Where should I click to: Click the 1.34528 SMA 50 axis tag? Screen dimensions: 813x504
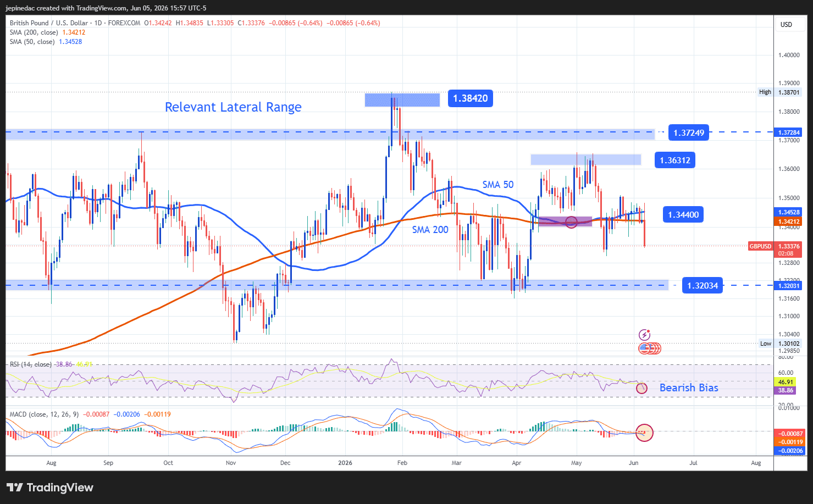[x=788, y=212]
